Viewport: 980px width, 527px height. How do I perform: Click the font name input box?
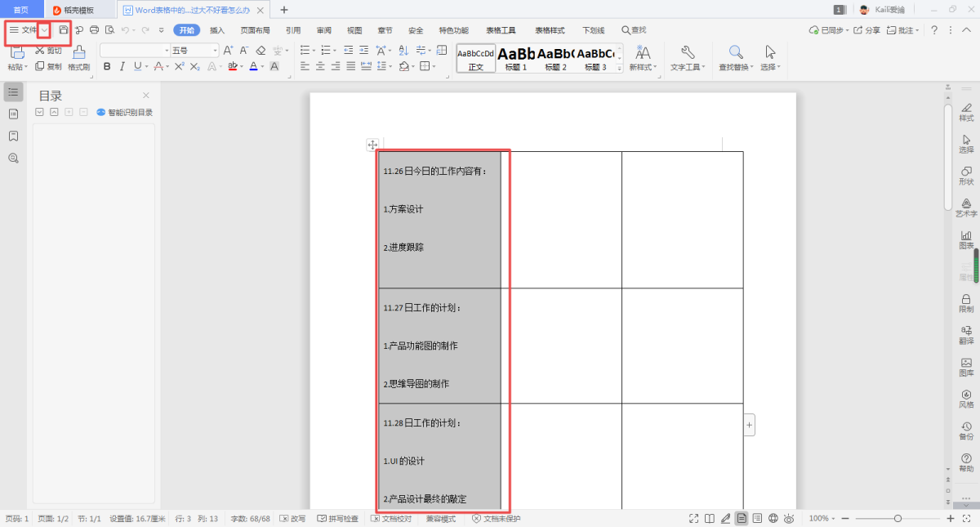coord(131,51)
